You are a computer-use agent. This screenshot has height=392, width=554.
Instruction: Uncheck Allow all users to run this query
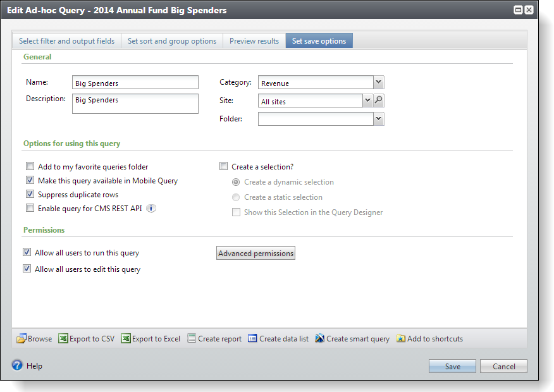[x=27, y=252]
